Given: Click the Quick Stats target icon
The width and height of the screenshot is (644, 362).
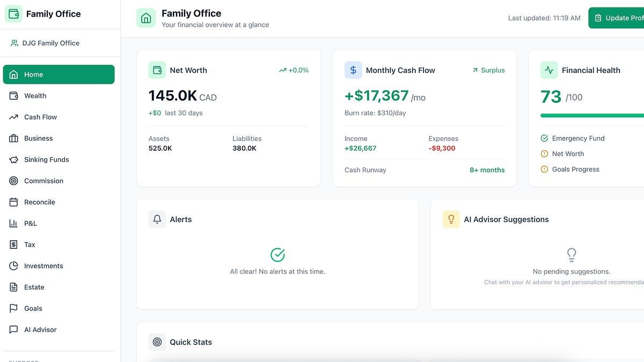Looking at the screenshot, I should (x=157, y=342).
